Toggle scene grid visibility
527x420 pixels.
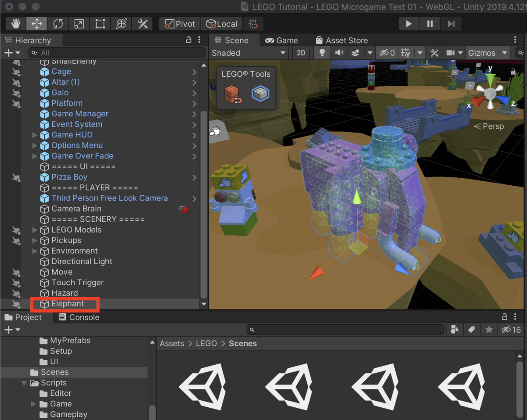click(406, 53)
